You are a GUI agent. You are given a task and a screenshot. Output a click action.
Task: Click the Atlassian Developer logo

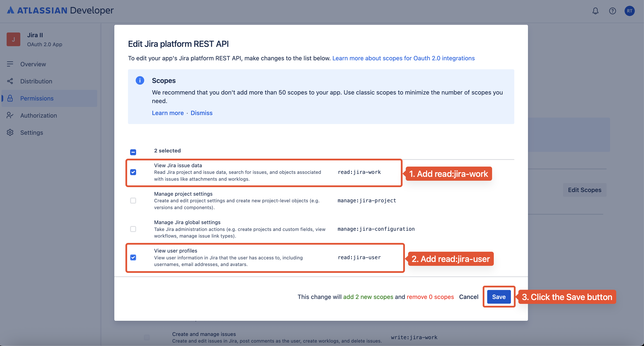click(60, 10)
